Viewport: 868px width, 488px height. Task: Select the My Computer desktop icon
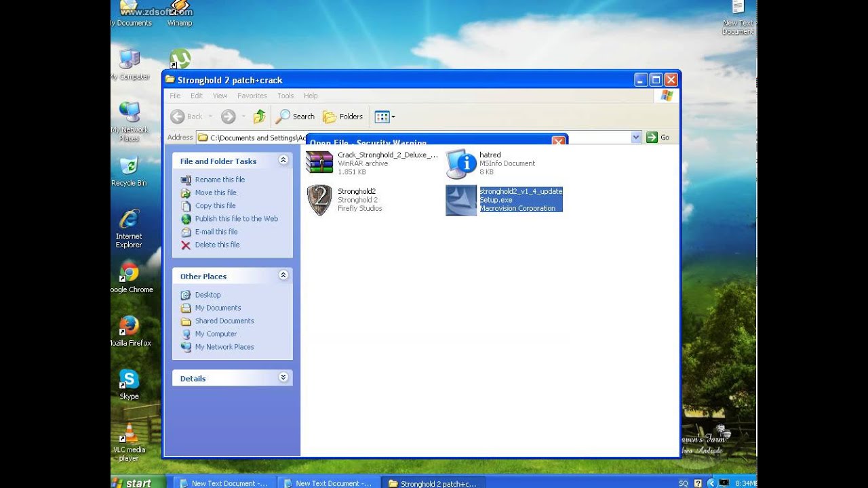click(x=130, y=64)
